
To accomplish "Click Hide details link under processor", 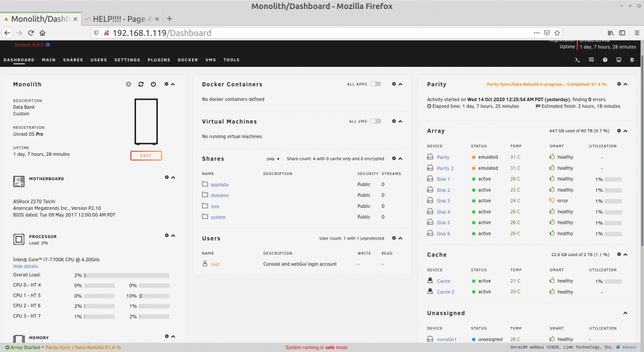I will click(26, 266).
